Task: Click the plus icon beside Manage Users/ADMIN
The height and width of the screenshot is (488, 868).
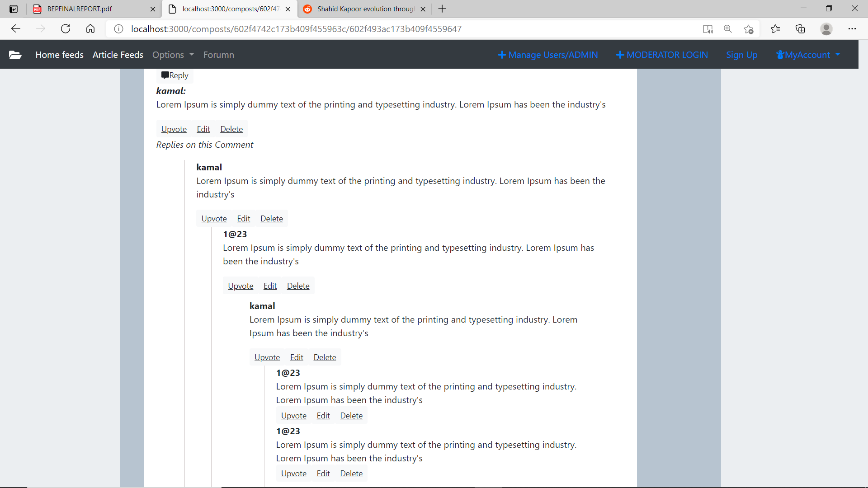Action: [502, 55]
